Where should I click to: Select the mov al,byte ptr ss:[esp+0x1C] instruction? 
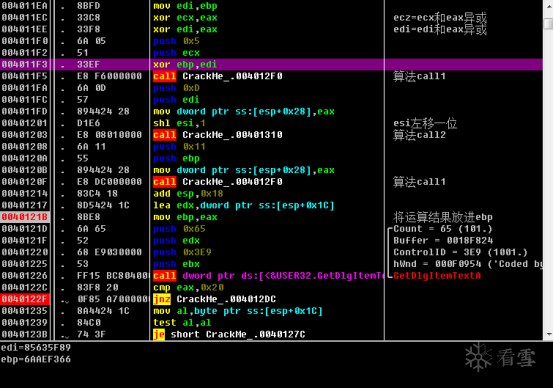238,311
